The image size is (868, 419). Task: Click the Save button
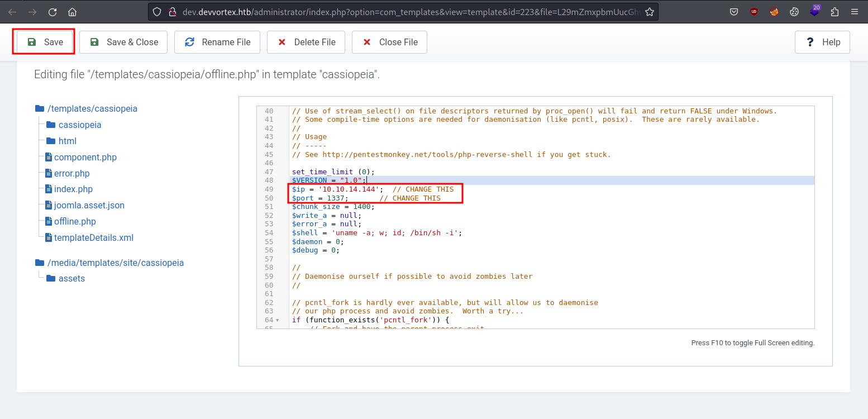(x=45, y=42)
